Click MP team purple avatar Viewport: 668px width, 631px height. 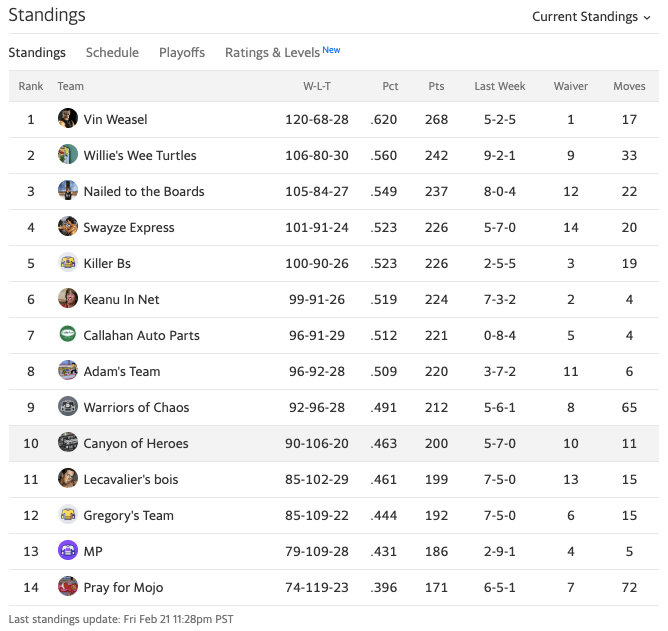68,551
